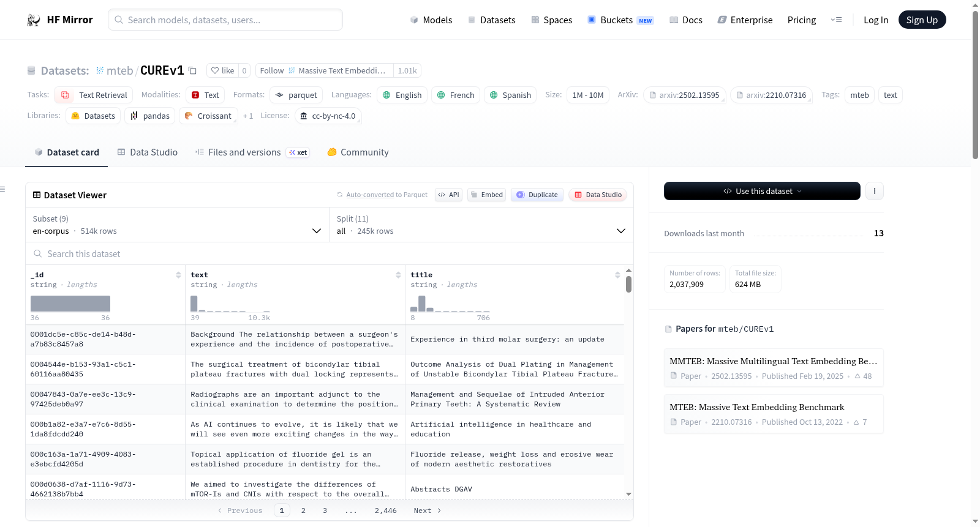This screenshot has width=980, height=527.
Task: Filter by English language tag
Action: click(x=402, y=95)
